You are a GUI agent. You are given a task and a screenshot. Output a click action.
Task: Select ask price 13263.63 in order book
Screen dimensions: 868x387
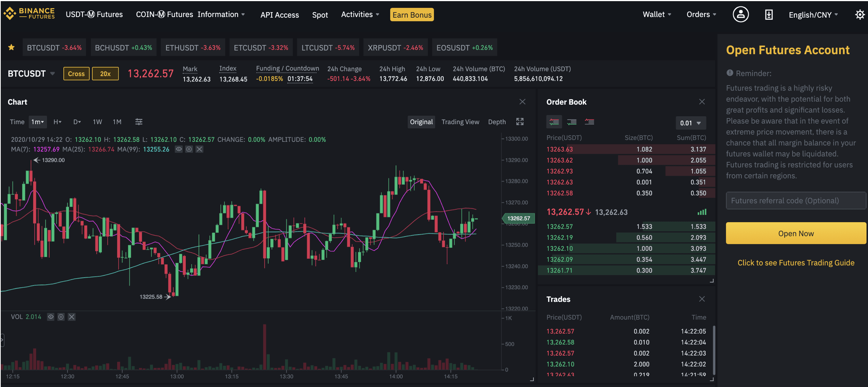[559, 149]
